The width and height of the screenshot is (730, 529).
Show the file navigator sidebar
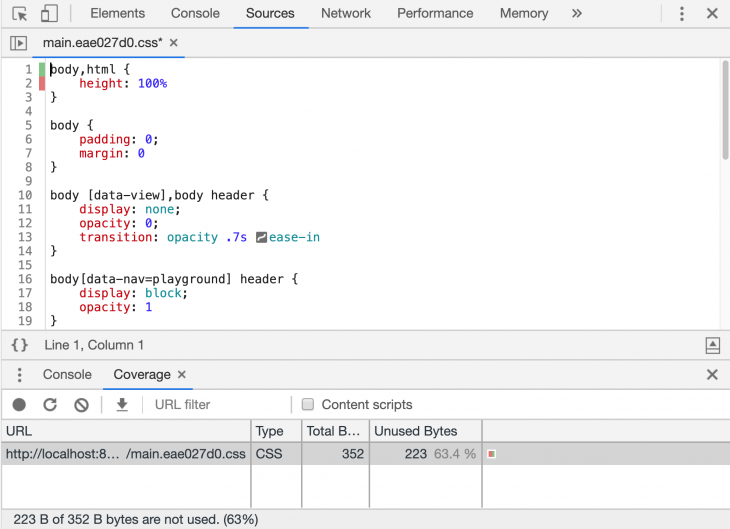(x=18, y=44)
